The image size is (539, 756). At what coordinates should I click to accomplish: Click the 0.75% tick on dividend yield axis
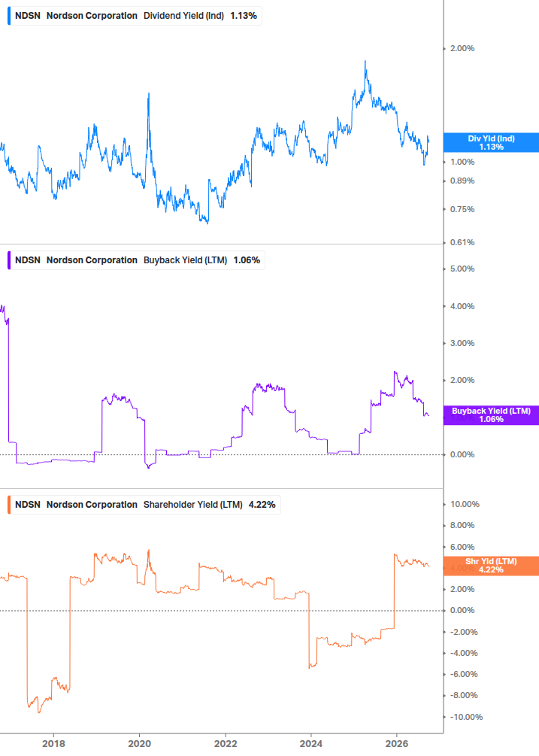[x=462, y=209]
